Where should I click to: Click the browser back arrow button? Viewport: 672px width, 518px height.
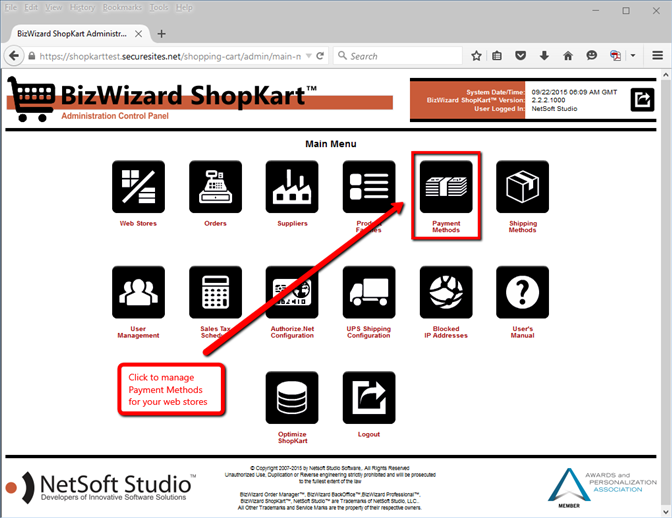tap(14, 56)
